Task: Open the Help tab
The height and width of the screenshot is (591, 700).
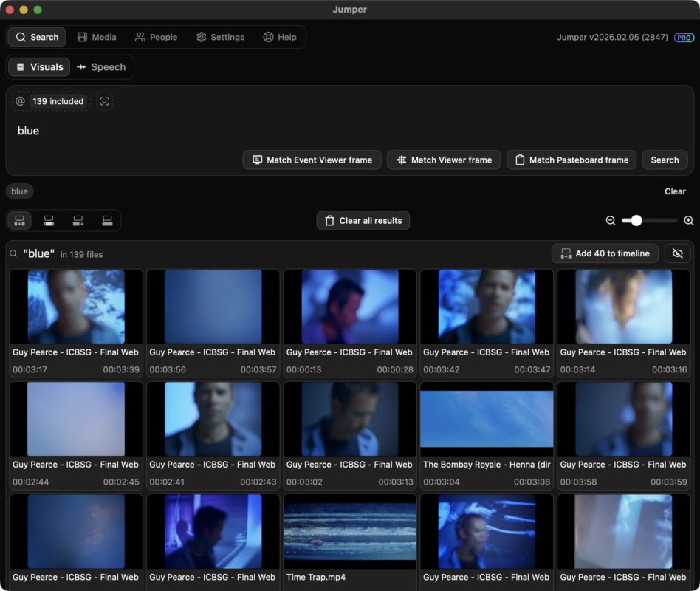Action: coord(280,37)
